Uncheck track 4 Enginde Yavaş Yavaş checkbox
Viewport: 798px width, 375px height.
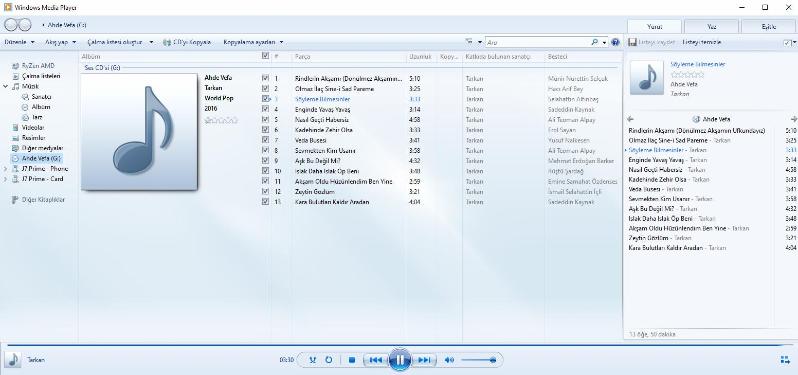[x=265, y=109]
